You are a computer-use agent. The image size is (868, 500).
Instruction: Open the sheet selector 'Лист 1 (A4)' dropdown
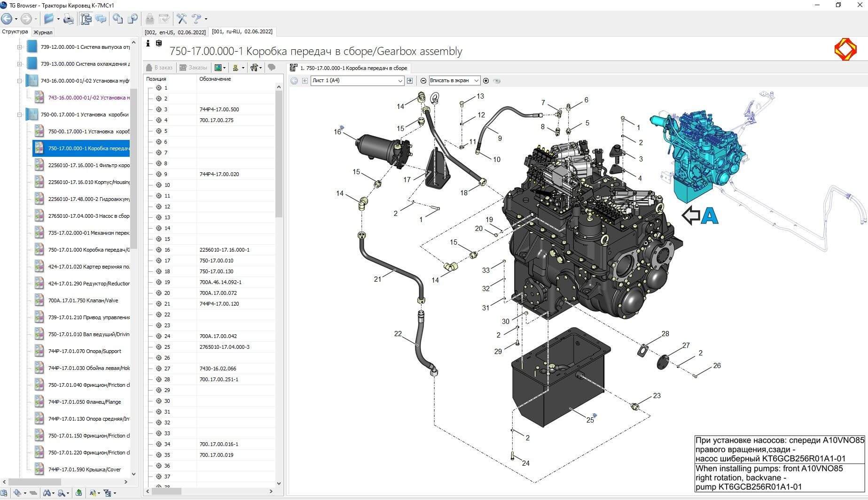pyautogui.click(x=357, y=81)
